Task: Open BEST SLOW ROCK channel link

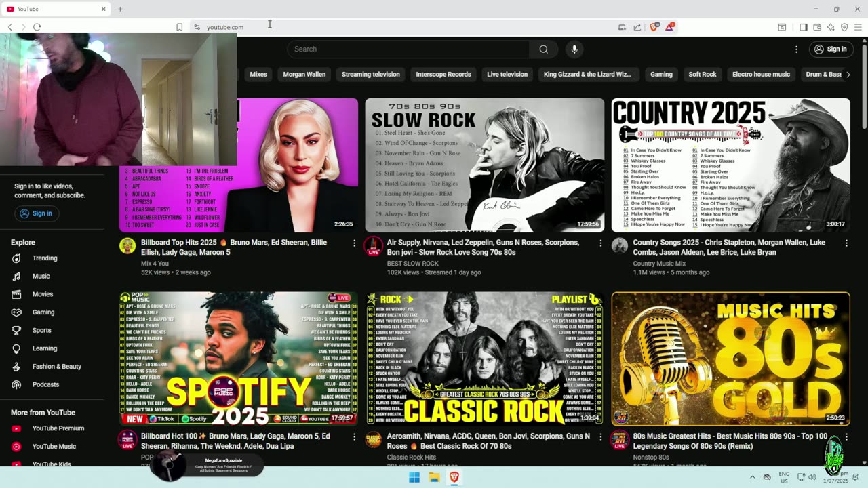Action: (x=413, y=263)
